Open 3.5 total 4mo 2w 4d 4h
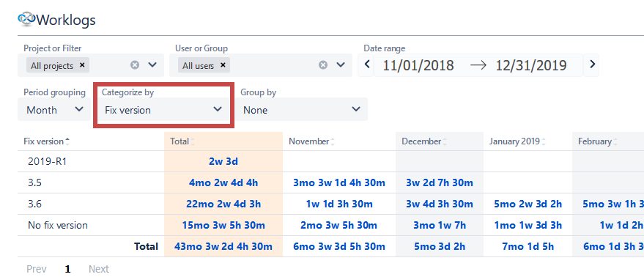This screenshot has width=644, height=277. coord(223,183)
